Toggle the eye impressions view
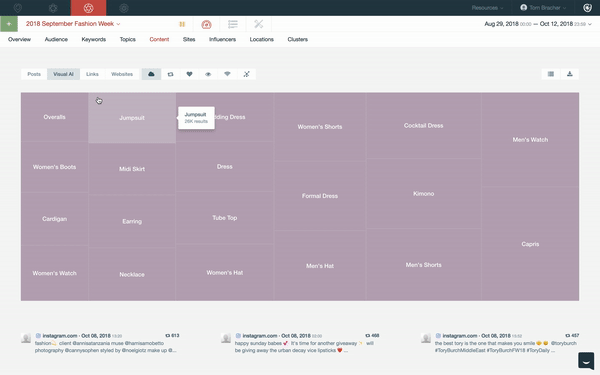 [x=208, y=74]
